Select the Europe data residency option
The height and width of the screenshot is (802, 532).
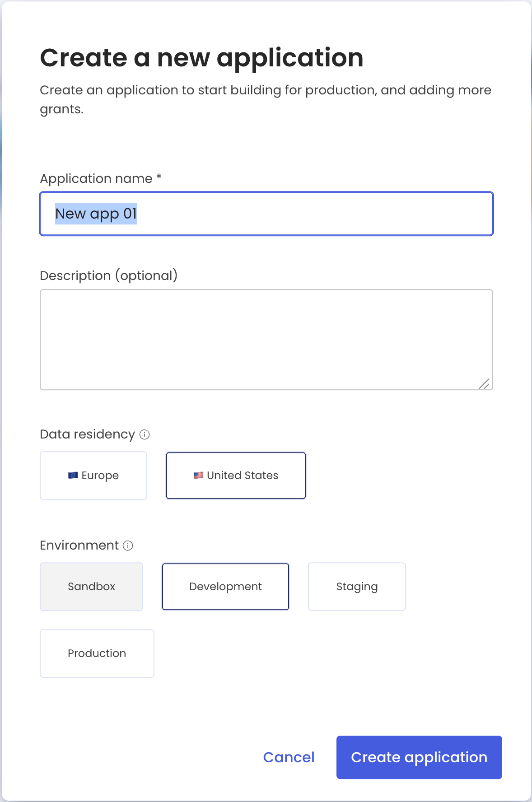coord(93,475)
